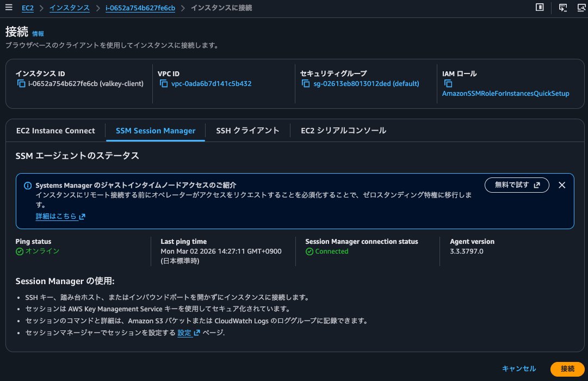The width and height of the screenshot is (588, 381).
Task: Dismiss the just-in-time node access banner
Action: coord(562,185)
